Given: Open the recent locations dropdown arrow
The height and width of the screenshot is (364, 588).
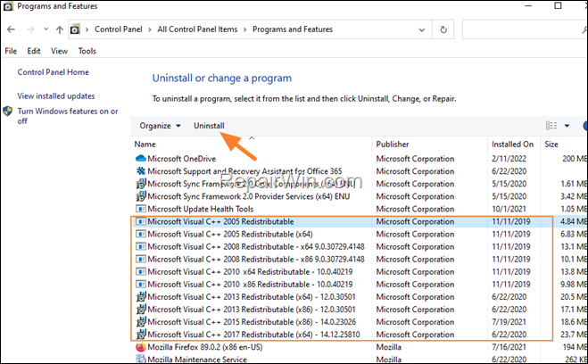Looking at the screenshot, I should pyautogui.click(x=46, y=29).
